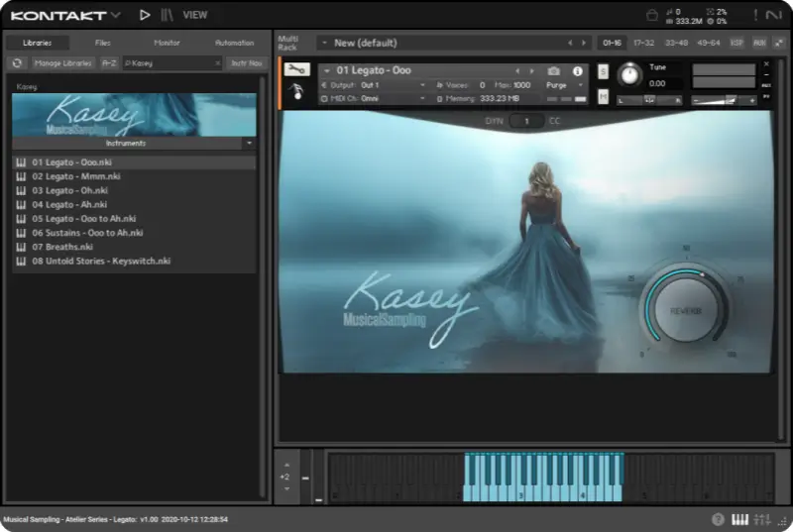Viewport: 793px width, 532px height.
Task: Click the camera snapshot icon in instrument header
Action: 554,71
